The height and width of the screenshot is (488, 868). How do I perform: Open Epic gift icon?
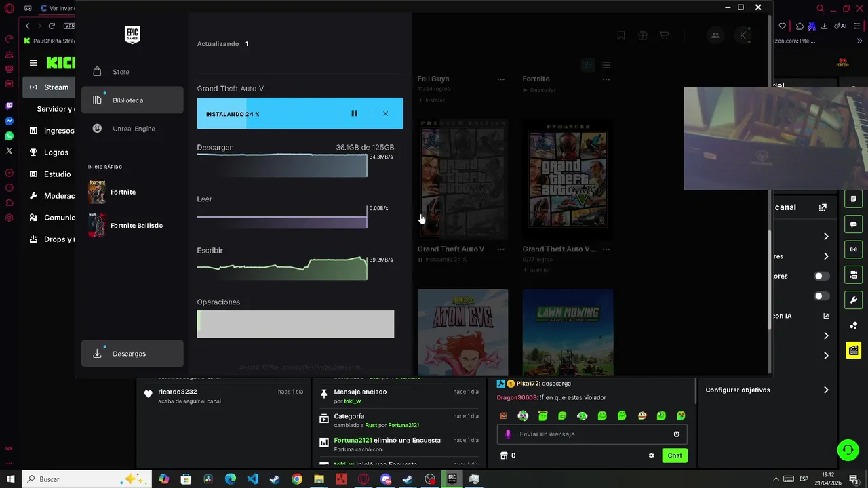[643, 35]
